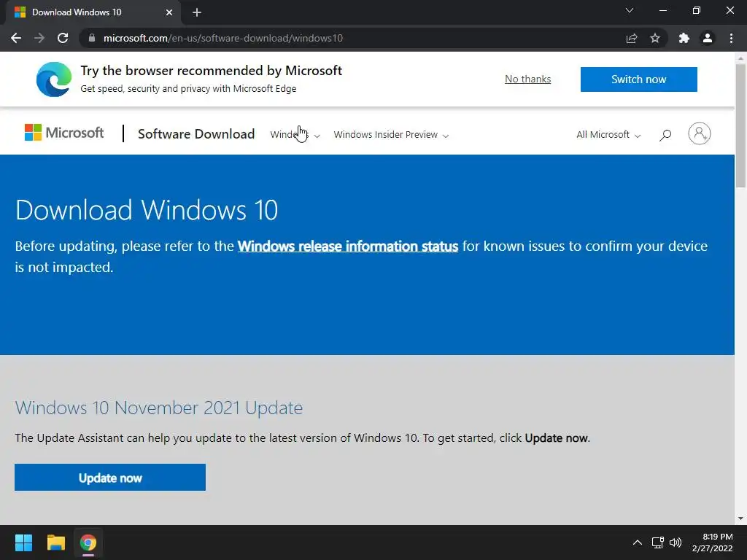Open File Explorer from taskbar
The image size is (747, 560).
(x=55, y=542)
